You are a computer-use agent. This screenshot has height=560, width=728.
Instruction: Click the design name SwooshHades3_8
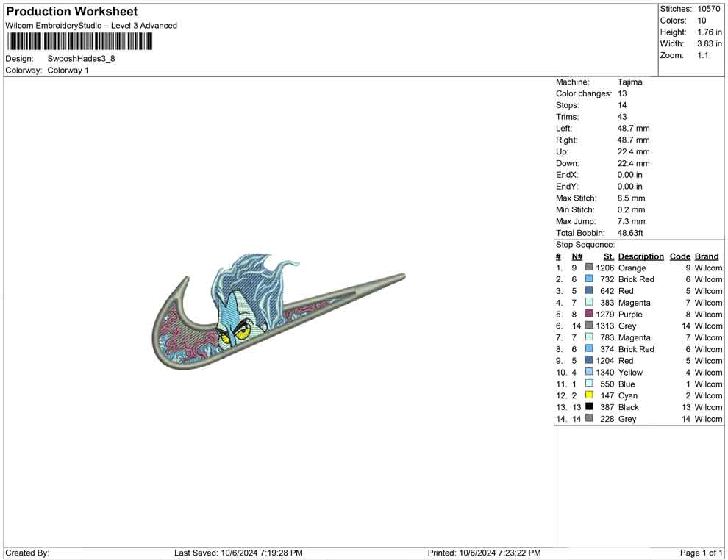pos(81,59)
